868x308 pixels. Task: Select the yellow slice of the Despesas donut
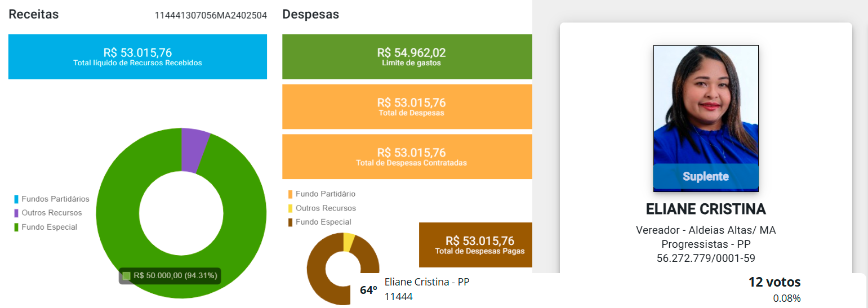pos(349,242)
